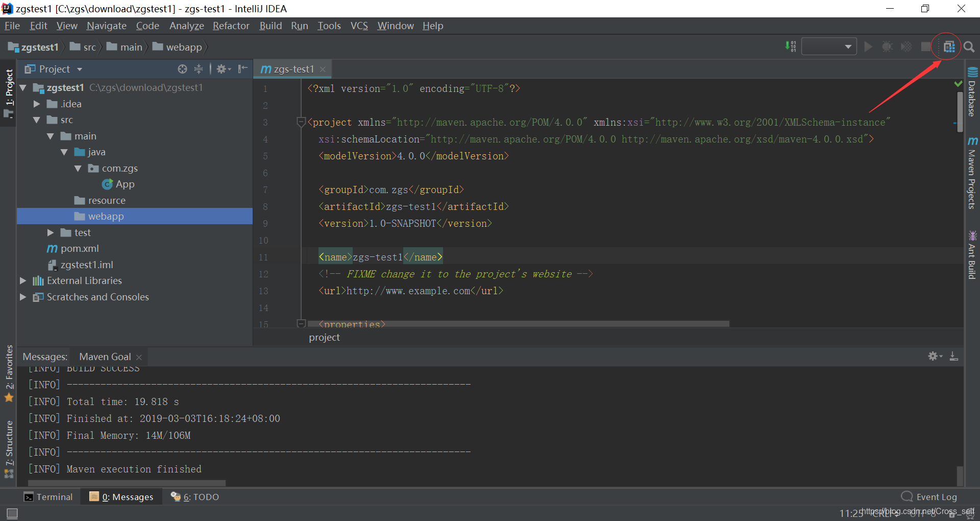Open the Build menu
This screenshot has height=521, width=980.
(x=271, y=26)
